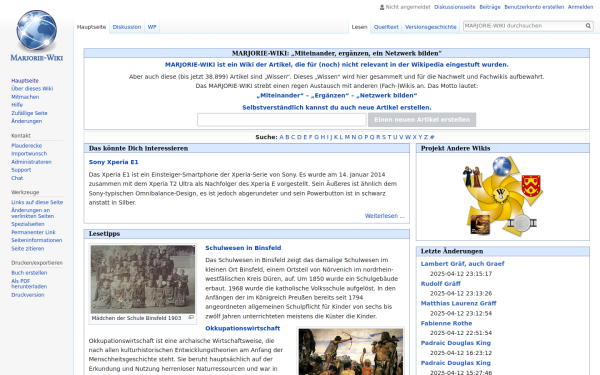Open the Beiträge link at top

click(490, 7)
